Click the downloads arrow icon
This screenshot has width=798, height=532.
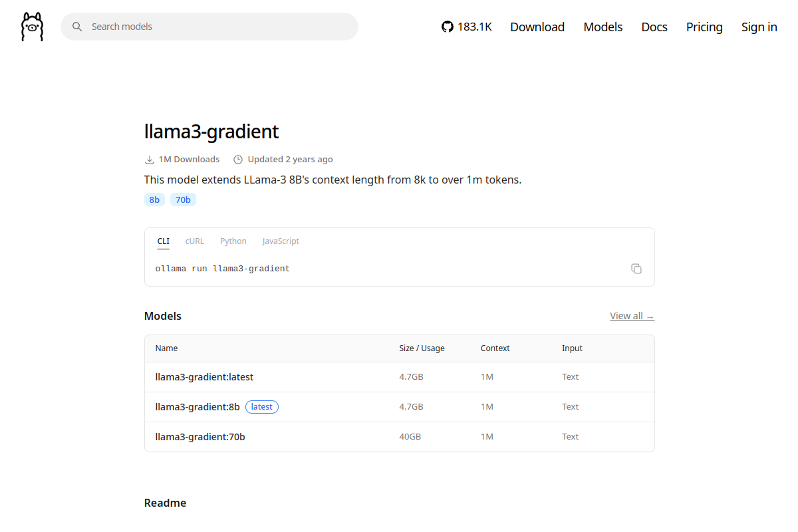tap(150, 160)
